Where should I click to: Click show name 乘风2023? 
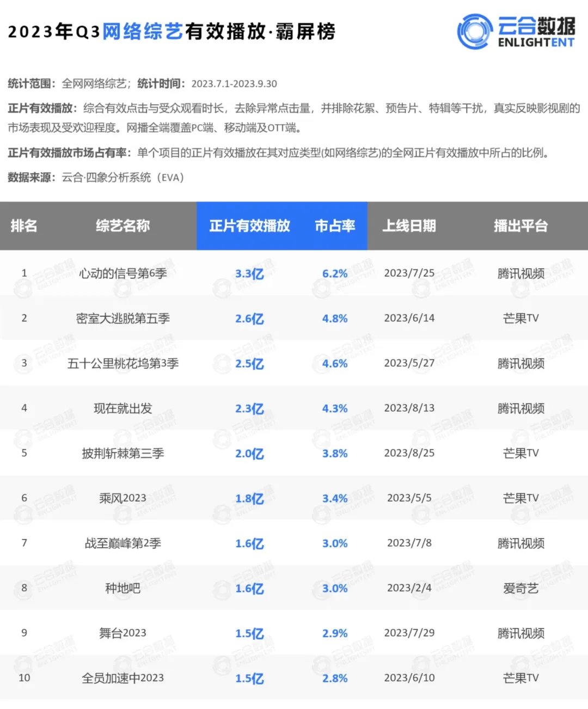click(122, 498)
